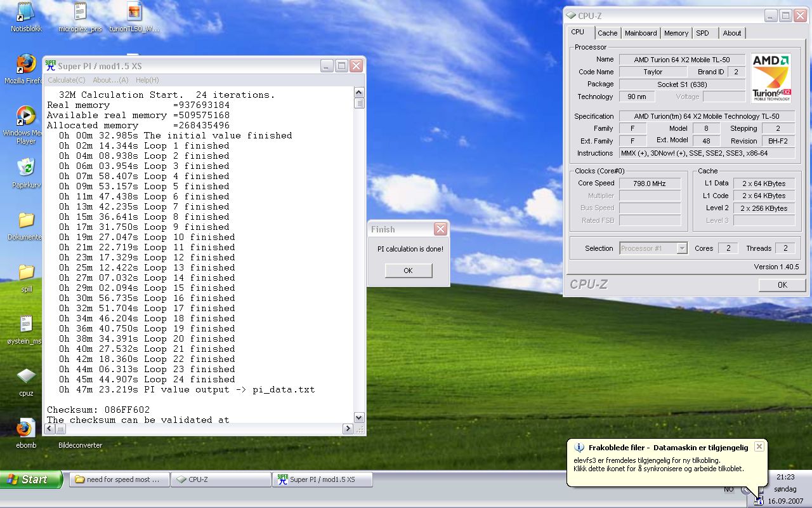The width and height of the screenshot is (812, 508).
Task: Click Super PI horizontal scrollbar left arrow
Action: click(49, 429)
